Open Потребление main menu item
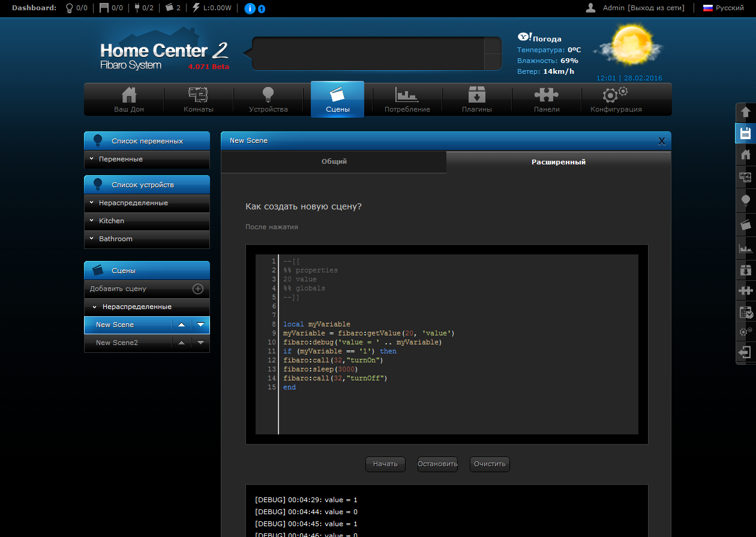Viewport: 756px width, 537px height. (407, 99)
